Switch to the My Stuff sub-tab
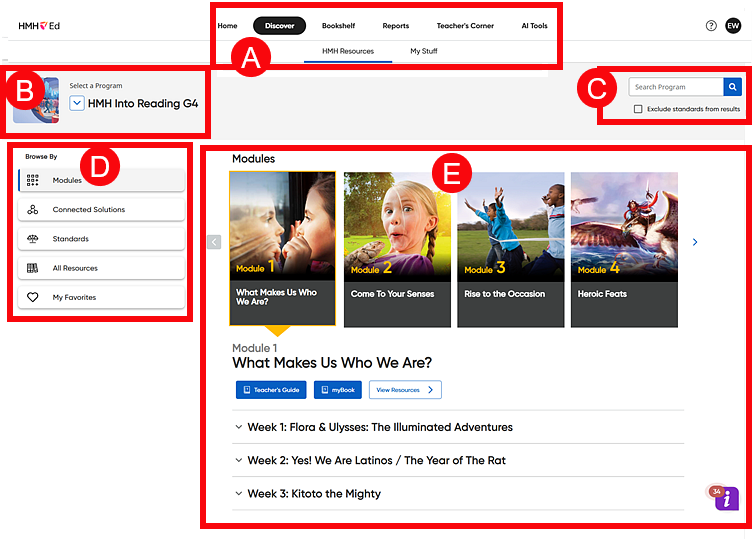This screenshot has width=752, height=539. [424, 51]
